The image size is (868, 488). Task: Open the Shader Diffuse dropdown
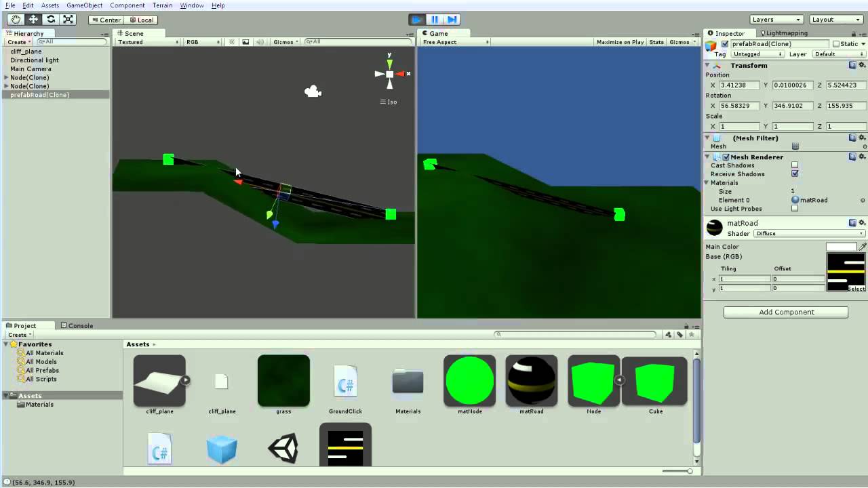[x=810, y=234]
